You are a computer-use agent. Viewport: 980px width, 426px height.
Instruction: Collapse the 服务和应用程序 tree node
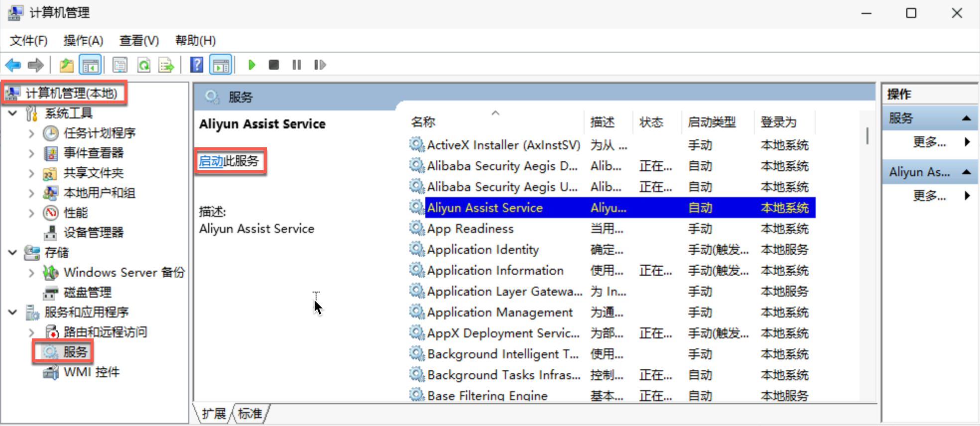(13, 312)
